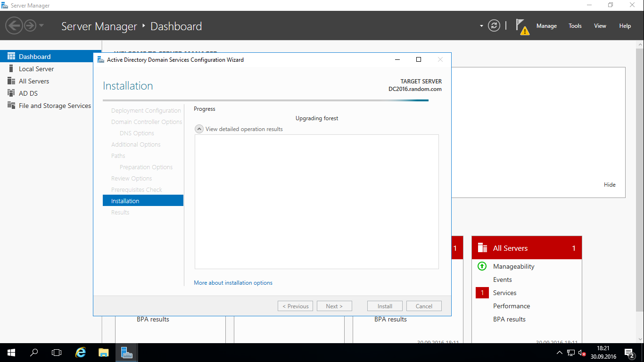Refresh the Server Manager dashboard
Image resolution: width=644 pixels, height=362 pixels.
click(494, 25)
